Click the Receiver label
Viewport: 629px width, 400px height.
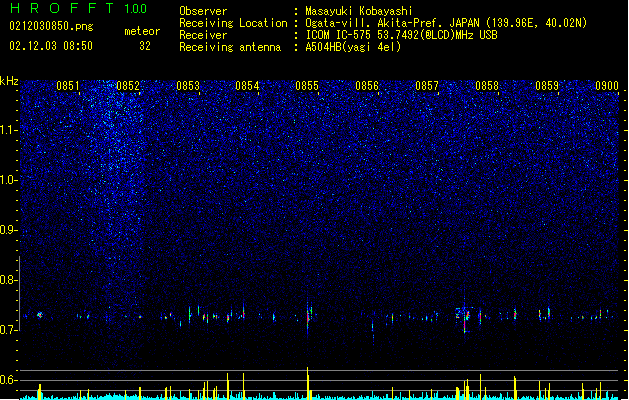click(x=203, y=35)
